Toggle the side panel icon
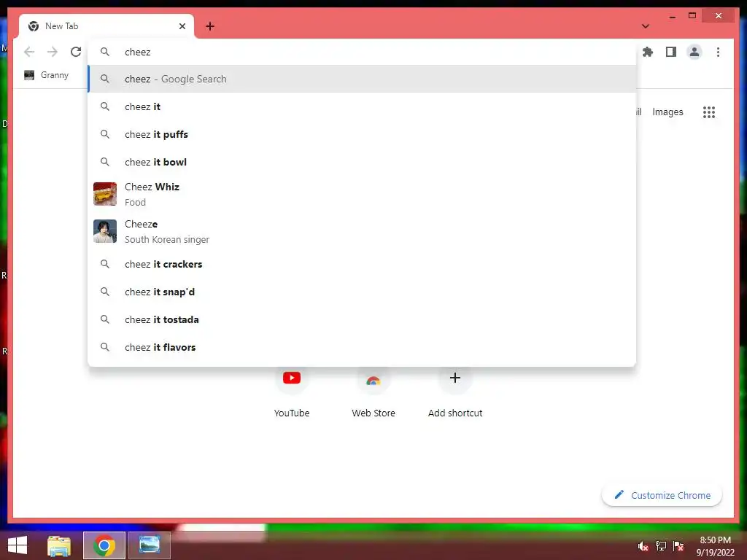 click(x=671, y=52)
